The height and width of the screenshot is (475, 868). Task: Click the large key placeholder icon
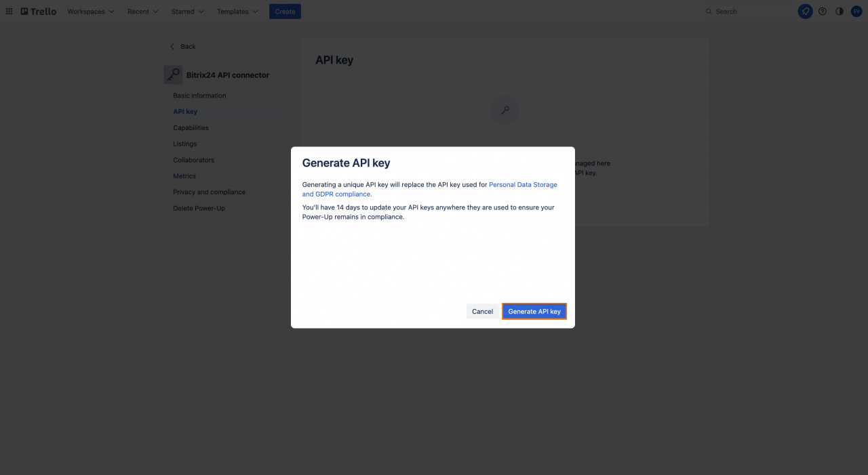pos(505,110)
